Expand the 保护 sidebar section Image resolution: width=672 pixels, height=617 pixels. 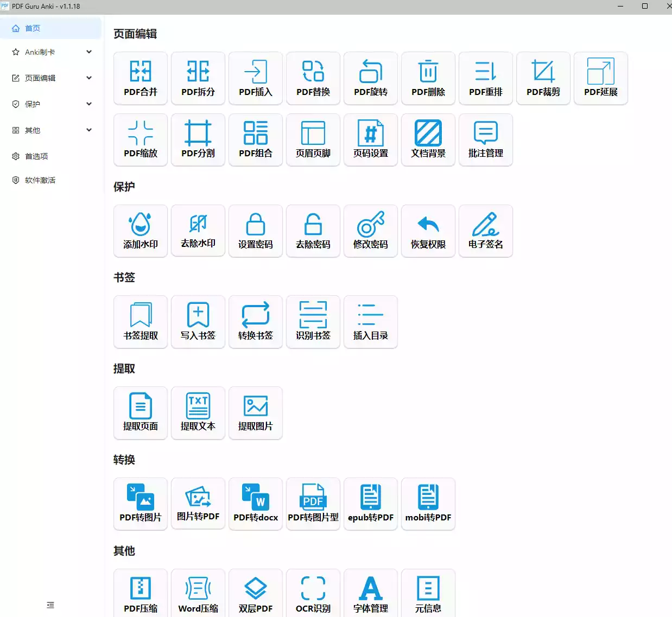point(51,104)
